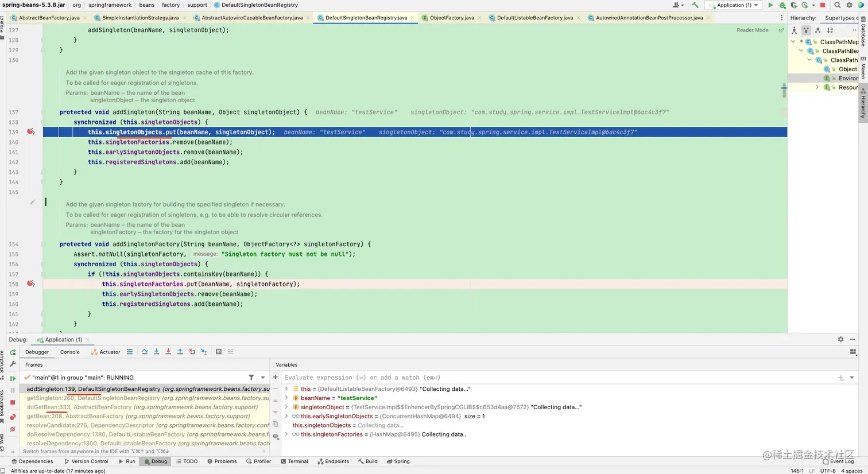Image resolution: width=868 pixels, height=474 pixels.
Task: Open the thread selector dropdown in Frames
Action: (263, 377)
